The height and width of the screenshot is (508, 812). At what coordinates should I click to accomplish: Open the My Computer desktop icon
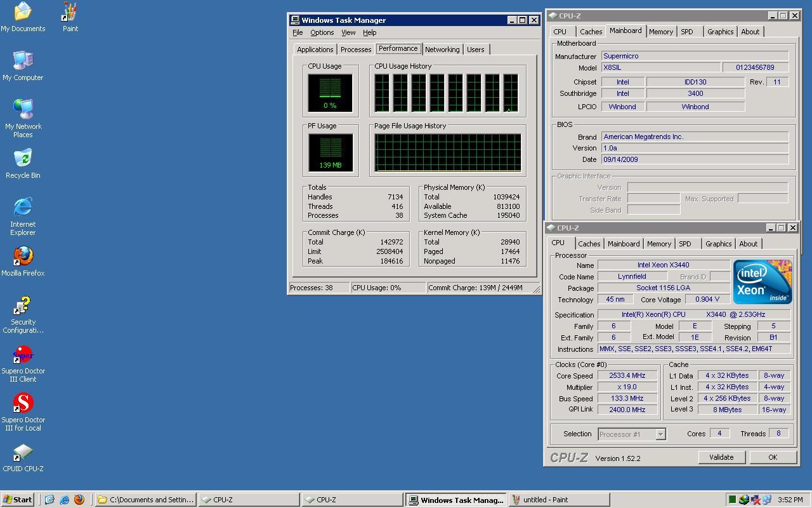[23, 65]
